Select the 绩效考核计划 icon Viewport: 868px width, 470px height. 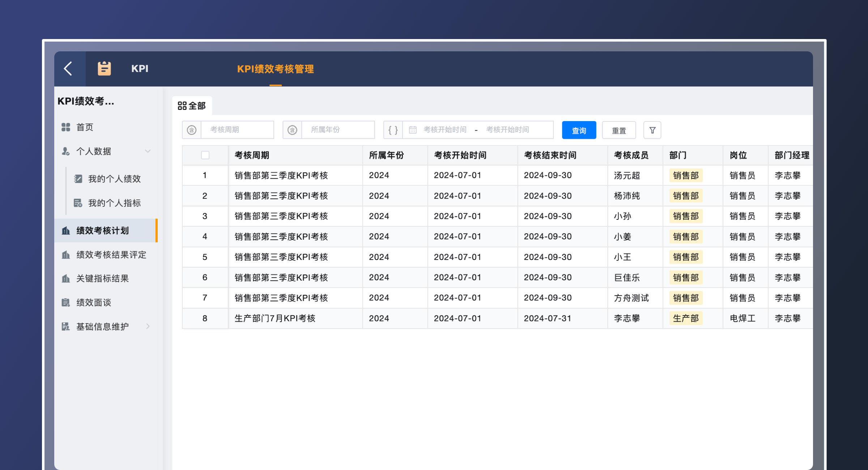[66, 231]
